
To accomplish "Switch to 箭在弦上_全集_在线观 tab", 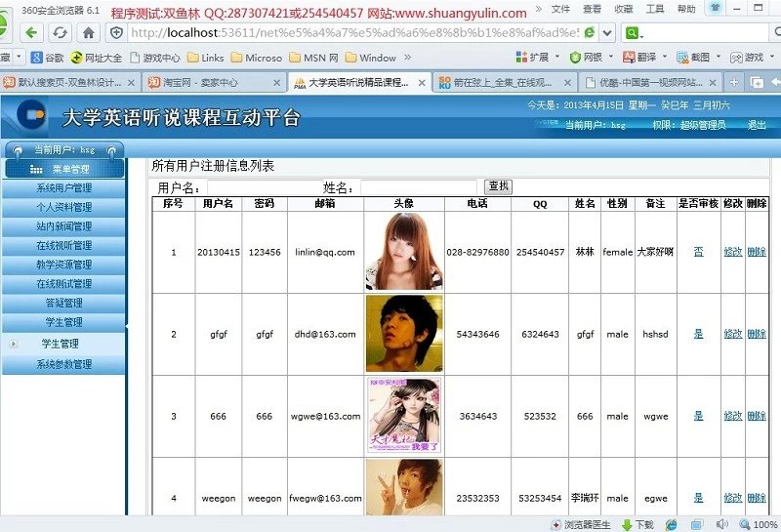I will pyautogui.click(x=504, y=83).
